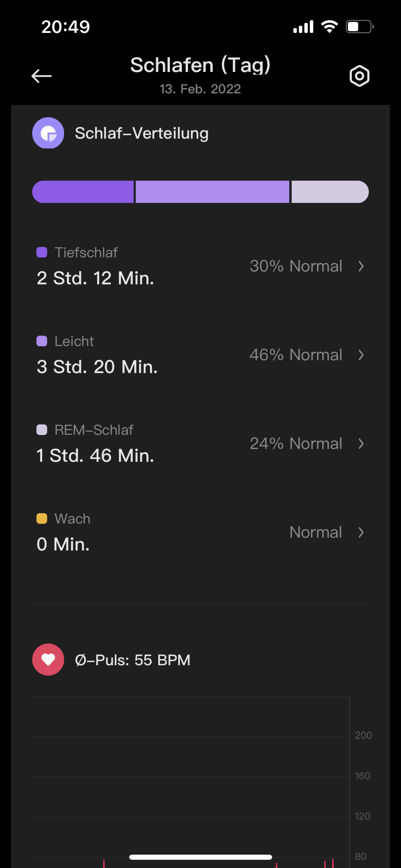Tap the battery indicator icon
This screenshot has height=868, width=401.
click(359, 27)
